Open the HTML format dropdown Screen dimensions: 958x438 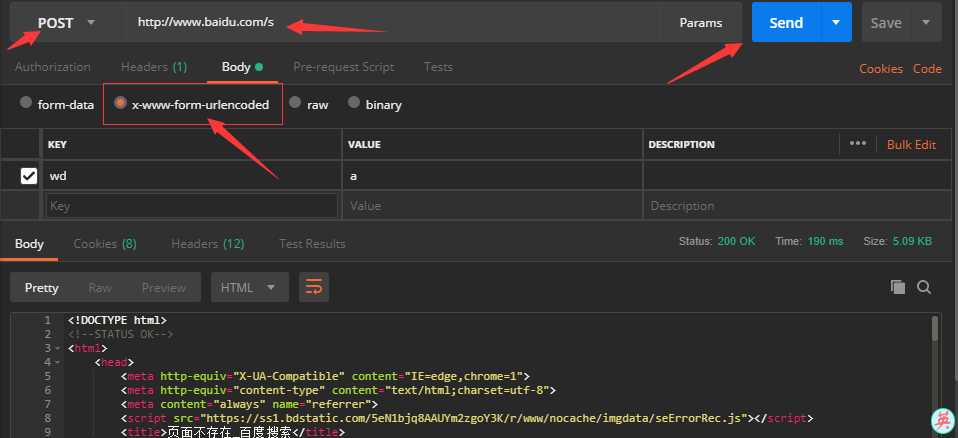coord(250,287)
